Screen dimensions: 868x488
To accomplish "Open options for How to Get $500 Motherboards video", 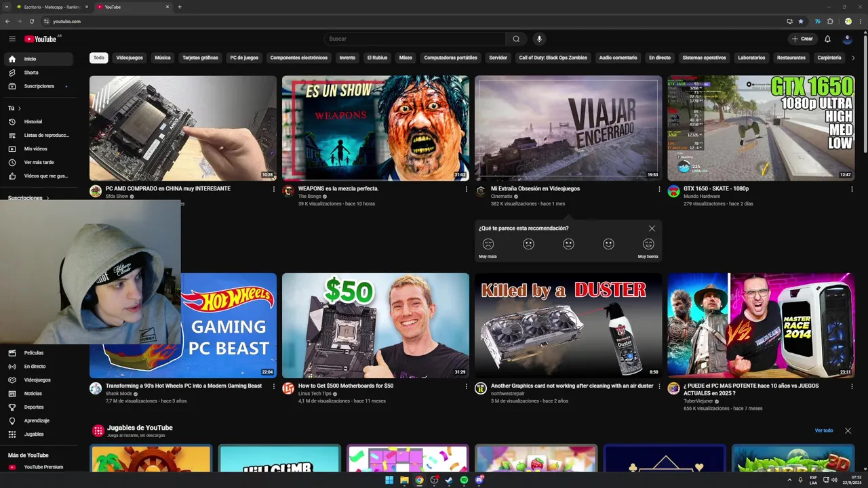I will pos(467,386).
